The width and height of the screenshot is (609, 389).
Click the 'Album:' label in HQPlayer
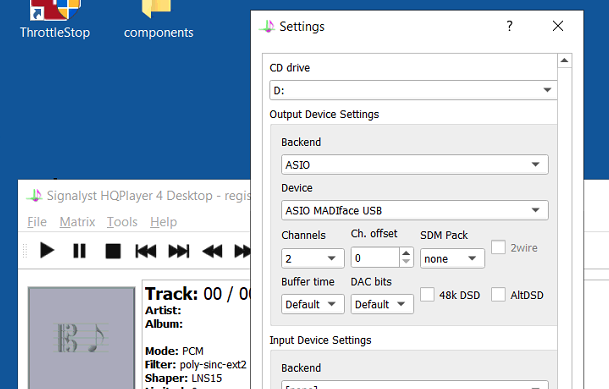[164, 324]
